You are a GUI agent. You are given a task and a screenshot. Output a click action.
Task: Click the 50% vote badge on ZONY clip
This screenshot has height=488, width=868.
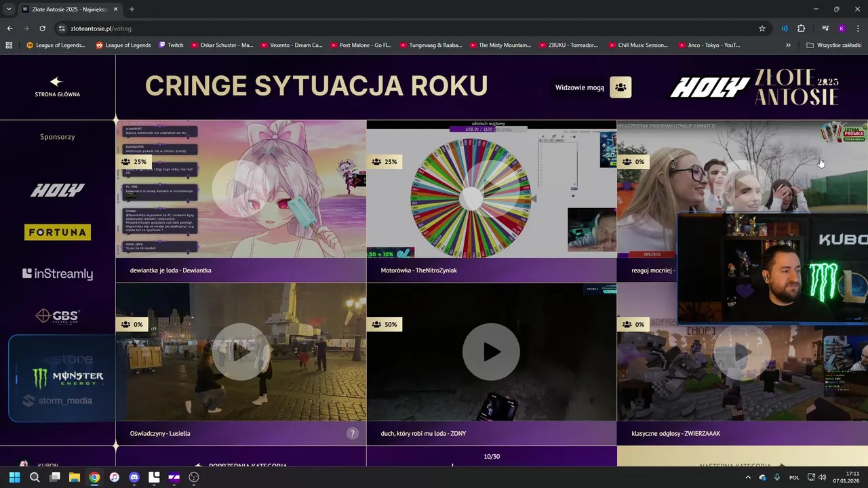point(384,325)
